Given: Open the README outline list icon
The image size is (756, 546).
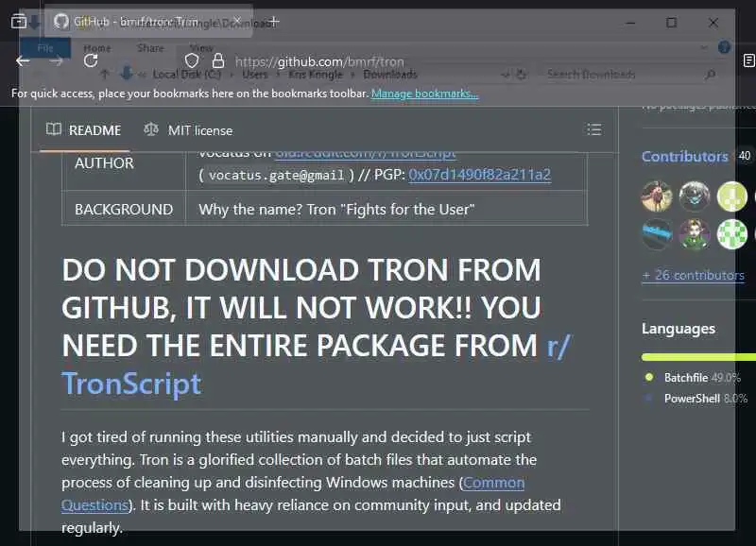Looking at the screenshot, I should [594, 129].
